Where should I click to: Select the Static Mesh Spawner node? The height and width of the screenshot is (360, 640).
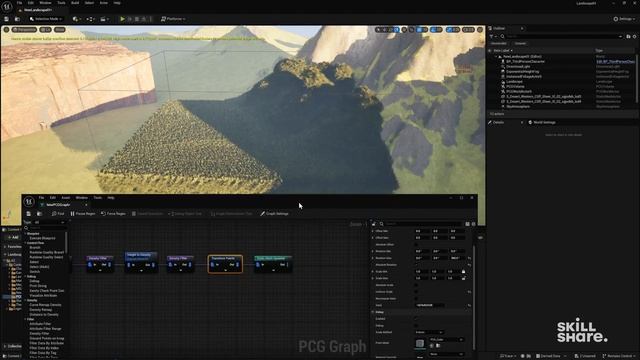pyautogui.click(x=273, y=264)
